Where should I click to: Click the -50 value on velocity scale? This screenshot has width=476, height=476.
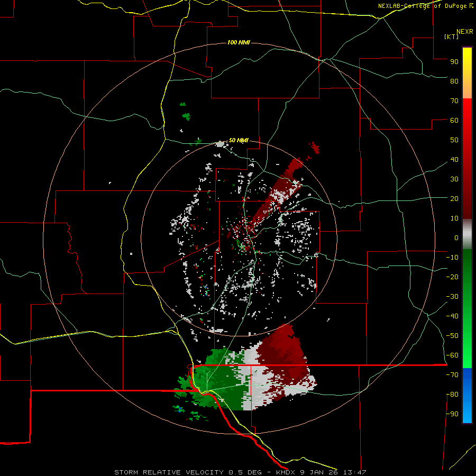[x=452, y=336]
